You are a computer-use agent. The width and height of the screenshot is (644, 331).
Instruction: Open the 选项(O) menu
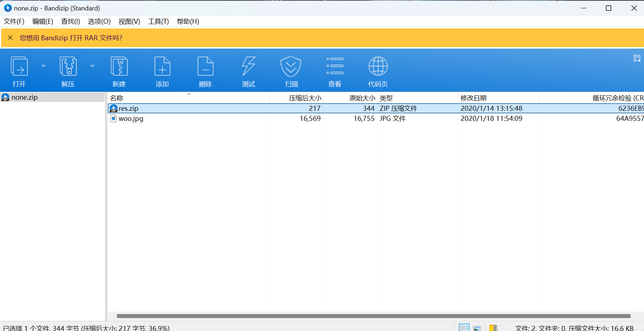99,22
